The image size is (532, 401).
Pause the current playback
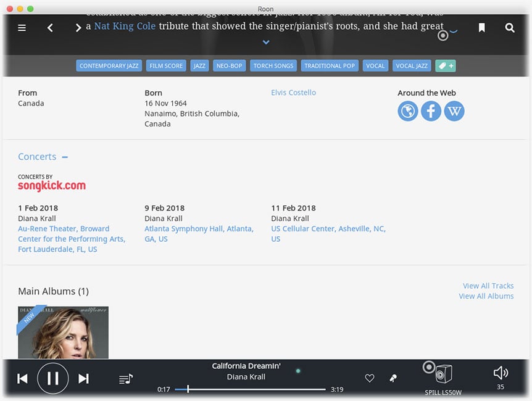tap(53, 379)
